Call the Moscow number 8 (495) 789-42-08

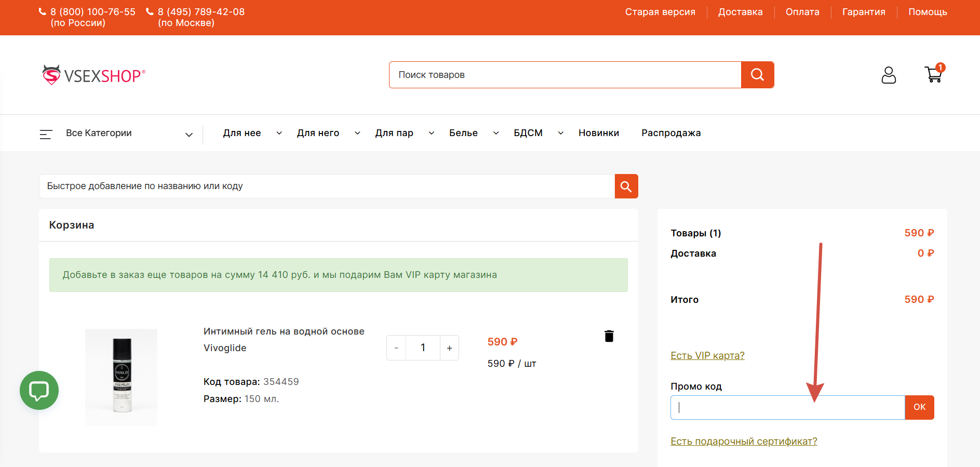[x=201, y=12]
